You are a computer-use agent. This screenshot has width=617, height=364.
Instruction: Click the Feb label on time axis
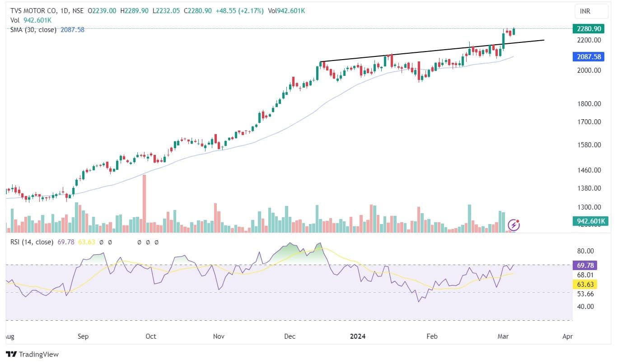tap(432, 336)
